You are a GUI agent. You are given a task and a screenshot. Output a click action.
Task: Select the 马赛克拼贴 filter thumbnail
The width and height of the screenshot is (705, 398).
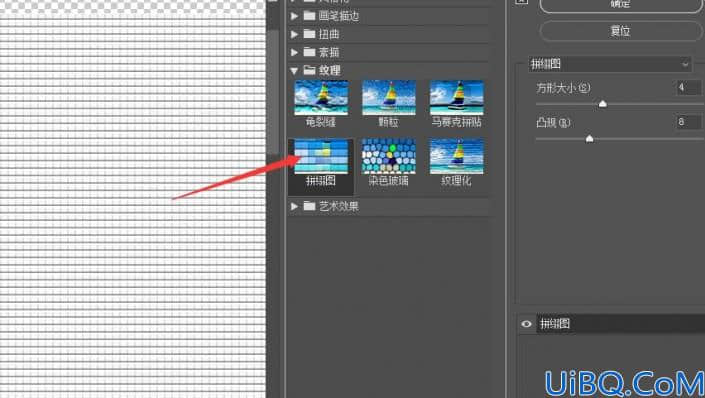456,98
